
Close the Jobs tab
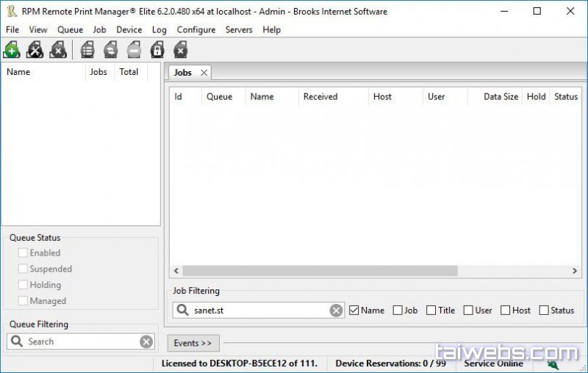pos(204,73)
